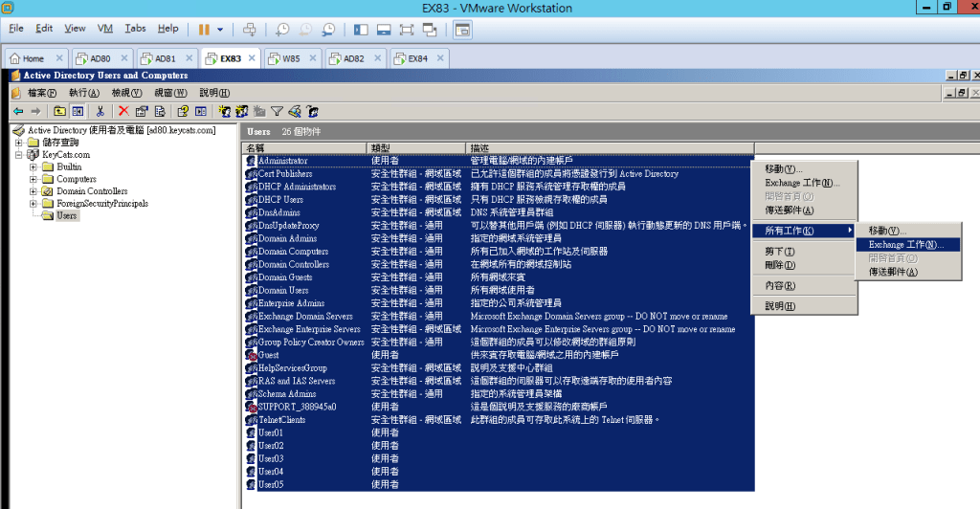
Task: Collapse the KeyCats.com domain node
Action: (x=19, y=155)
